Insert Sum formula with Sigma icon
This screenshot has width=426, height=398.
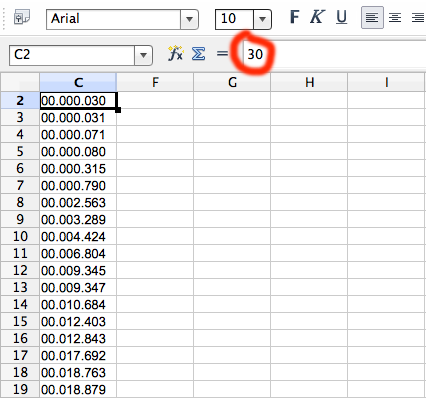198,54
